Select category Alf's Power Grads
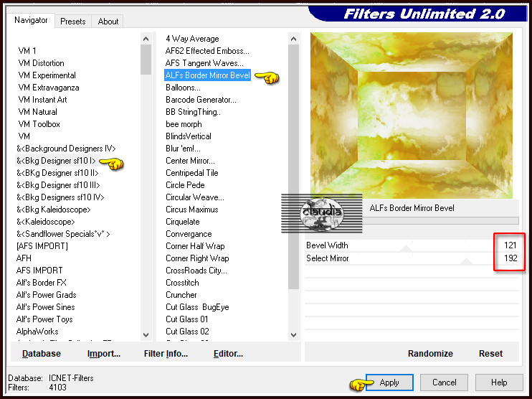The width and height of the screenshot is (532, 399). 46,295
